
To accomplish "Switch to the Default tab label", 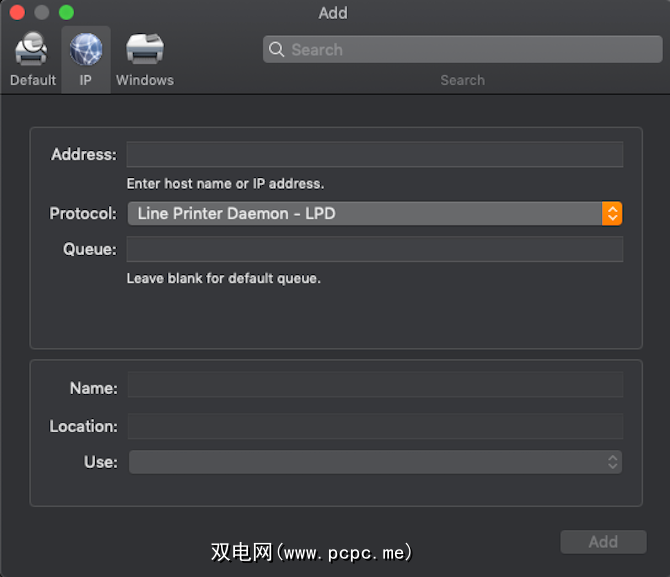I will pos(33,80).
